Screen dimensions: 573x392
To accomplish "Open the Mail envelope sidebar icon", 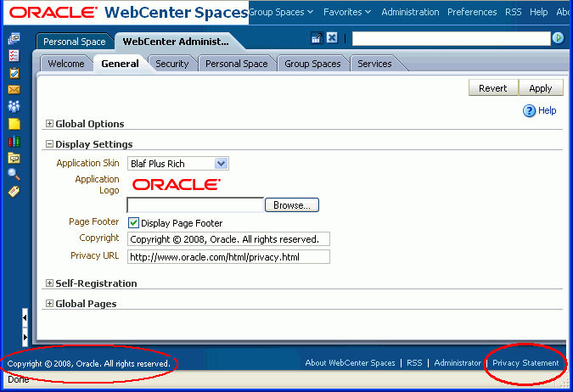I will coord(14,89).
